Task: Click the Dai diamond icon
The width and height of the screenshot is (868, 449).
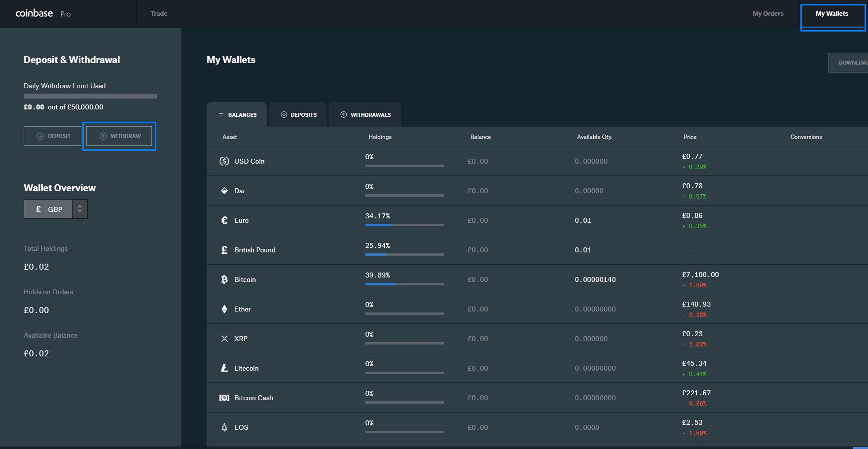Action: pyautogui.click(x=224, y=191)
